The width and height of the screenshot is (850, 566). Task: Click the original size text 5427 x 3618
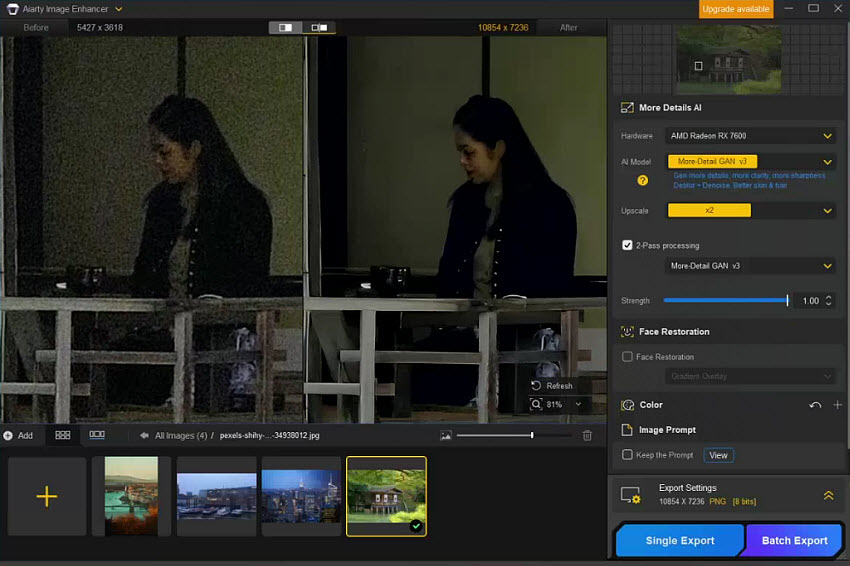(100, 28)
